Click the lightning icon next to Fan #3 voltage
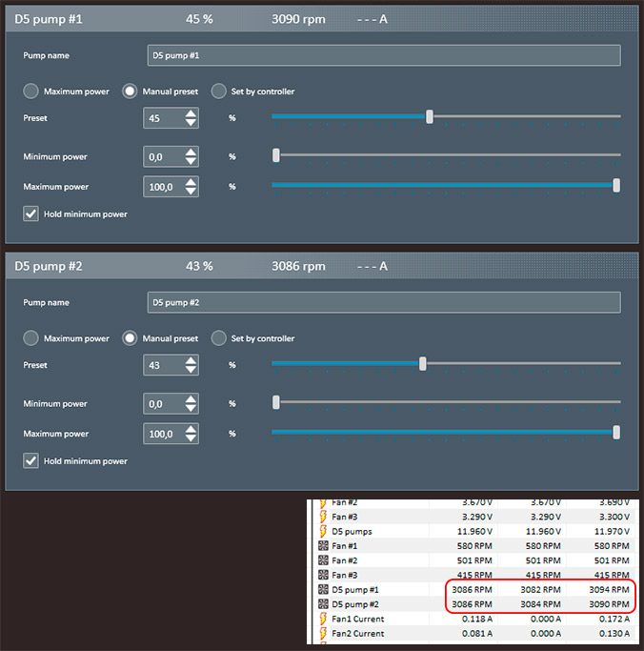644x651 pixels. (323, 517)
